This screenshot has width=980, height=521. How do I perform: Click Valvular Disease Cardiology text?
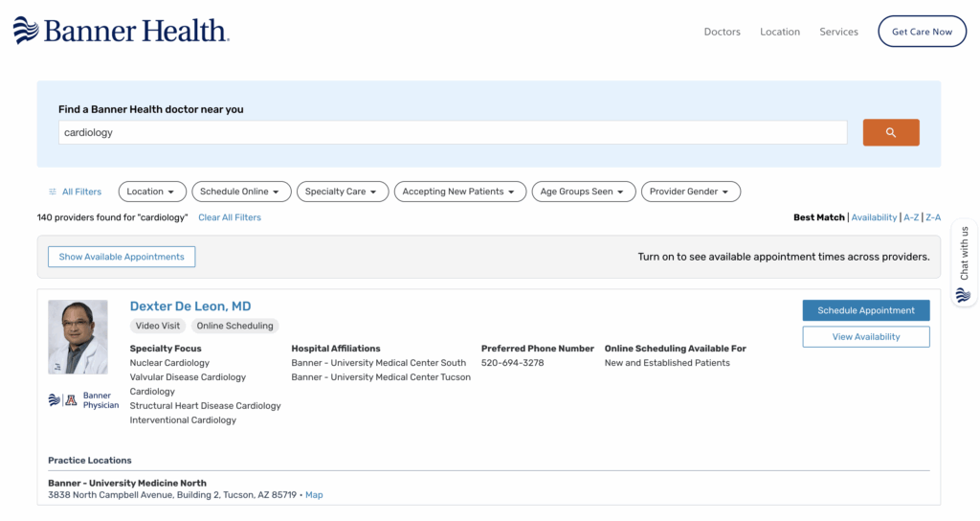tap(188, 377)
